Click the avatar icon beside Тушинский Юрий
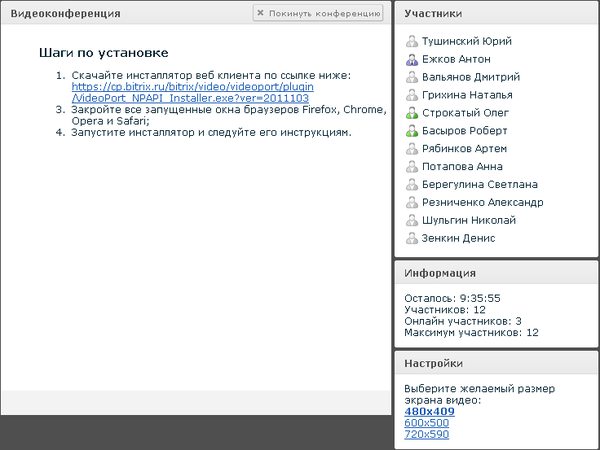 [x=411, y=42]
